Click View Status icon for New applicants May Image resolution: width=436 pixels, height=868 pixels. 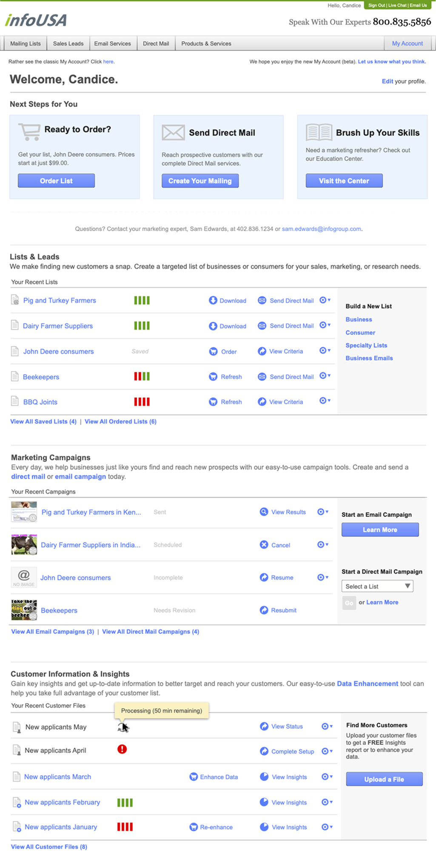pyautogui.click(x=264, y=726)
